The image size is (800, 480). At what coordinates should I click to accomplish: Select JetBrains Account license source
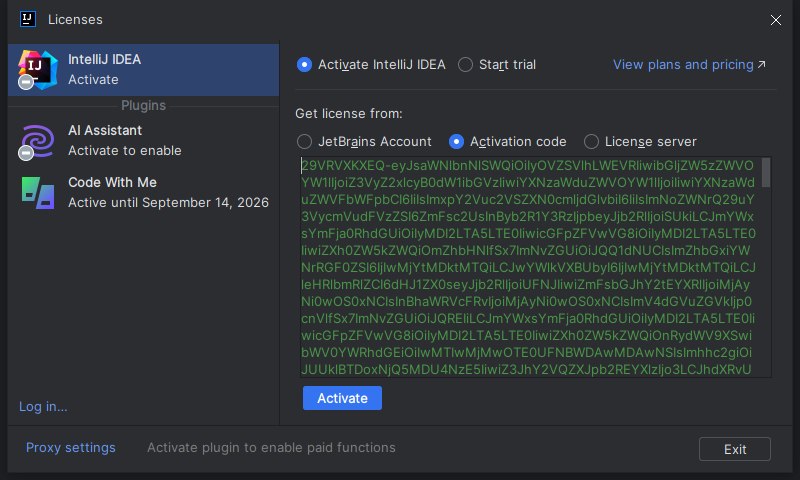click(x=305, y=142)
